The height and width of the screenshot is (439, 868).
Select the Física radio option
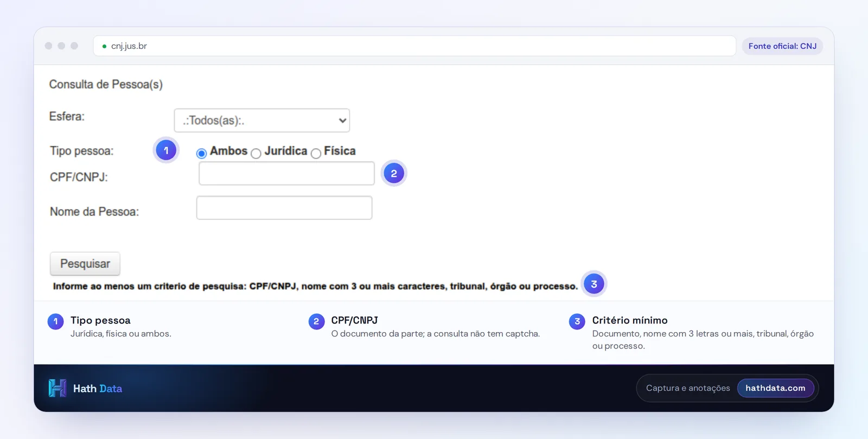pos(316,154)
